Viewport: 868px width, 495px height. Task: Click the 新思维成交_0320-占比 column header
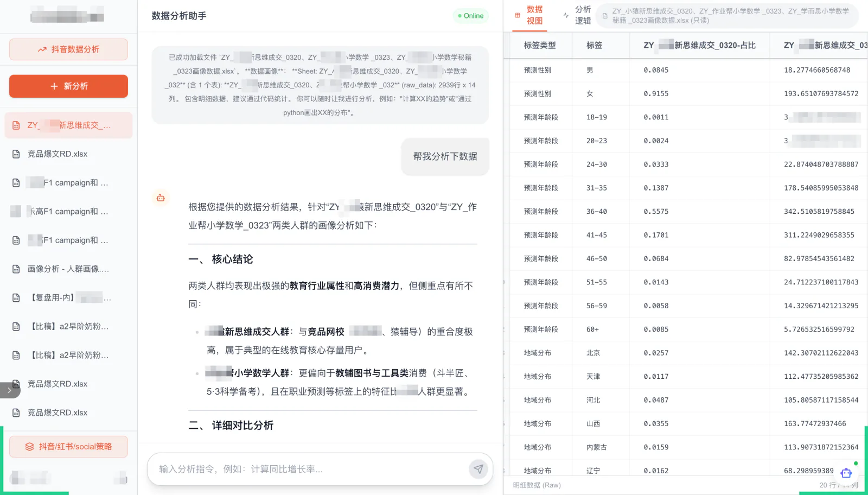pyautogui.click(x=700, y=46)
